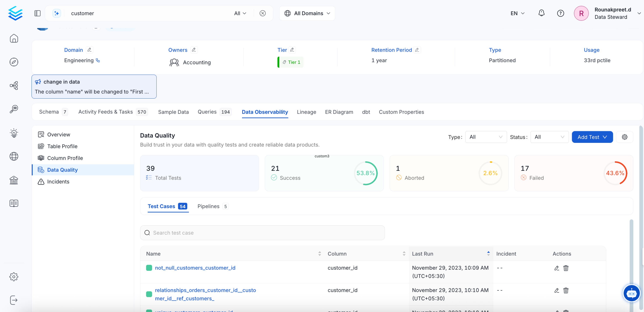The image size is (644, 312).
Task: Open the Type filter dropdown
Action: (x=486, y=137)
